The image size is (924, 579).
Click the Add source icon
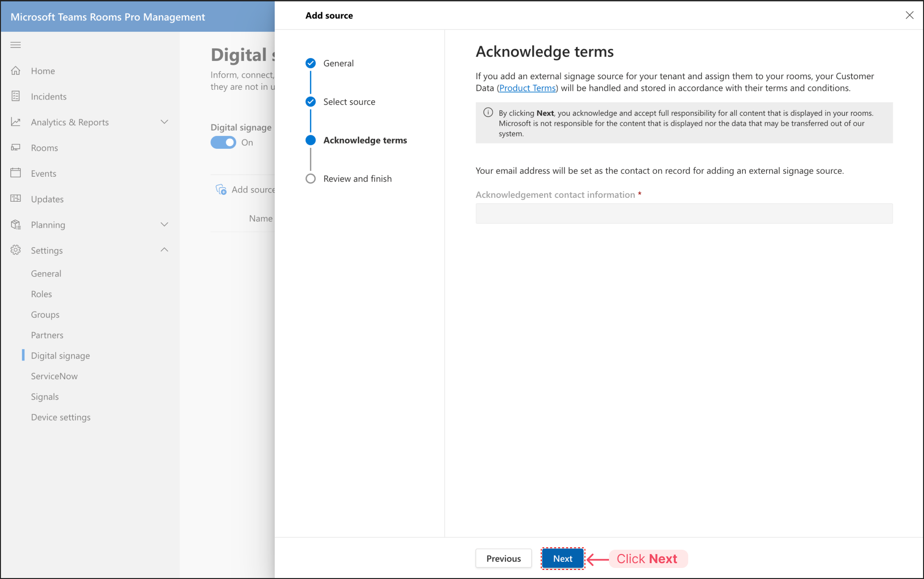(x=221, y=190)
